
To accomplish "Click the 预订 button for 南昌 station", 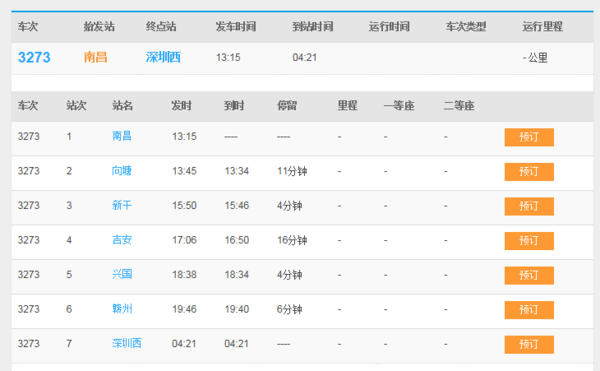I will tap(529, 137).
